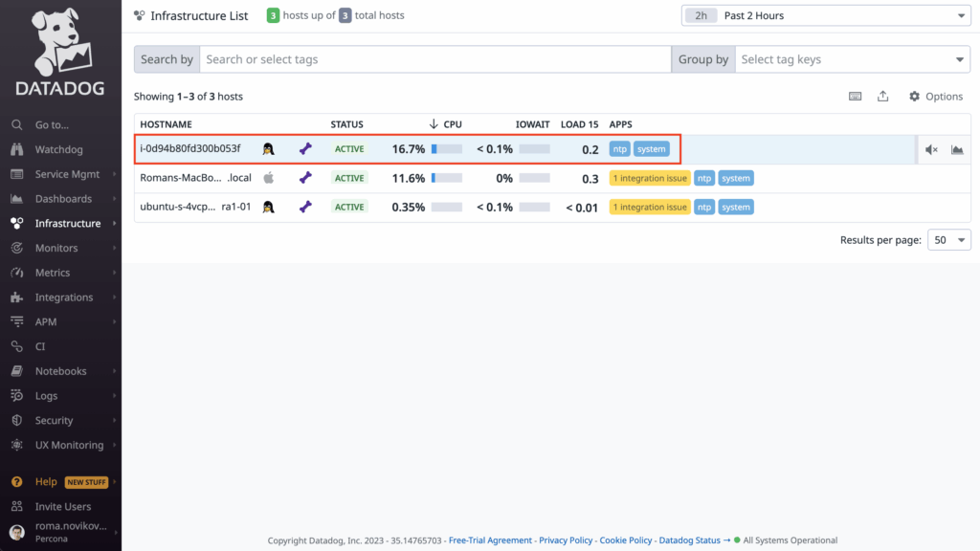Open host dashboard via chart icon
This screenshot has height=551, width=980.
956,149
